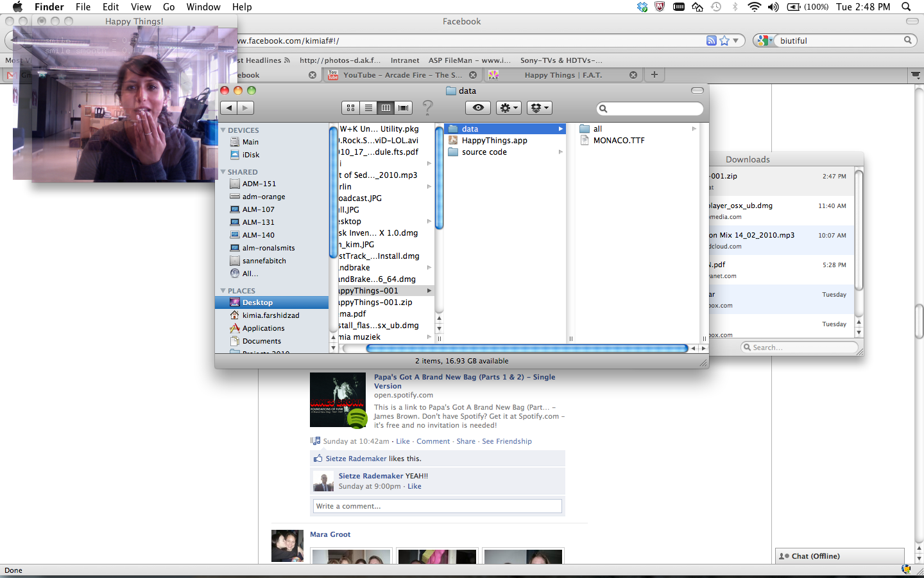The width and height of the screenshot is (924, 578).
Task: Open Papa's Got A Brand New Bag link
Action: point(464,381)
